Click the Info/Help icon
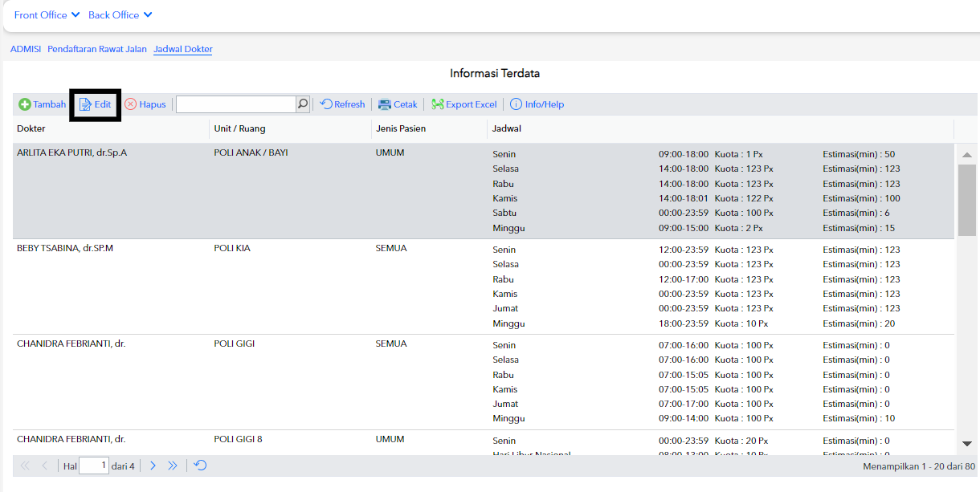 click(516, 104)
